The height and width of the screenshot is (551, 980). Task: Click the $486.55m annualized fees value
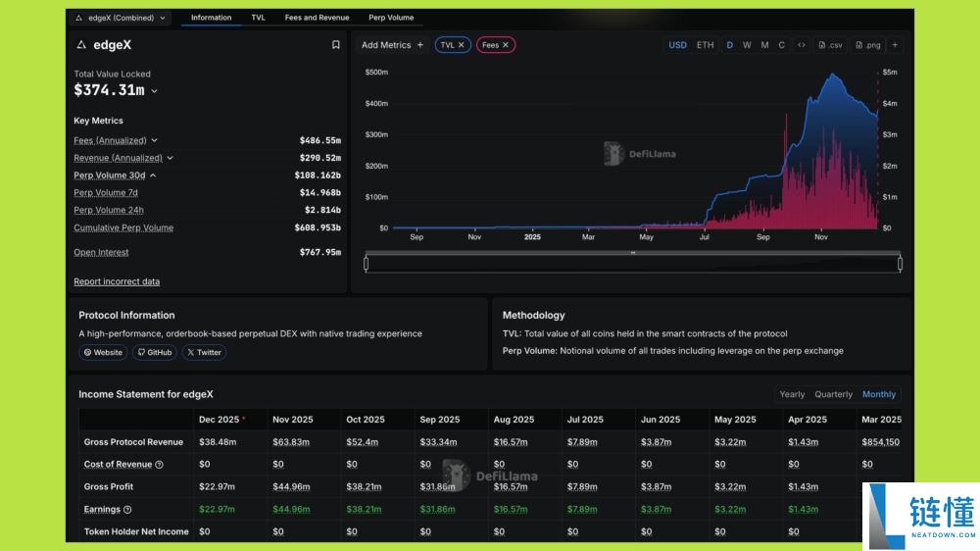coord(320,141)
